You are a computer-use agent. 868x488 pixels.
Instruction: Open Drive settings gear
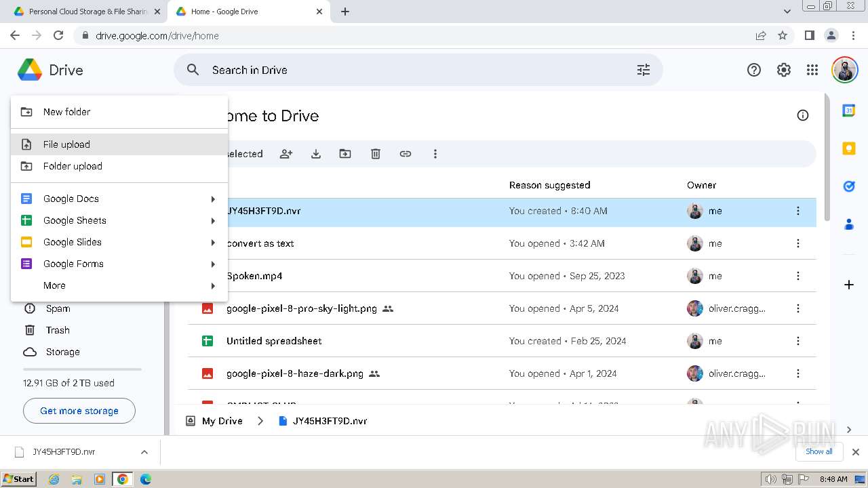[784, 70]
